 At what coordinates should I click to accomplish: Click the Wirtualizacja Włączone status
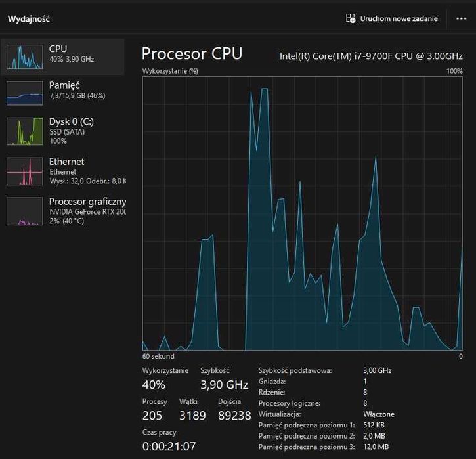click(379, 414)
